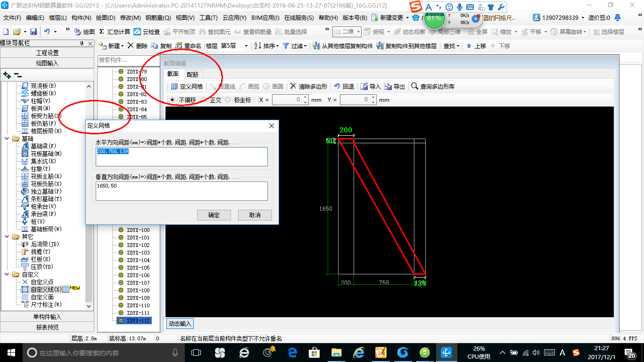The image size is (644, 362).
Task: Select the 极坐标 radio button
Action: pyautogui.click(x=228, y=100)
